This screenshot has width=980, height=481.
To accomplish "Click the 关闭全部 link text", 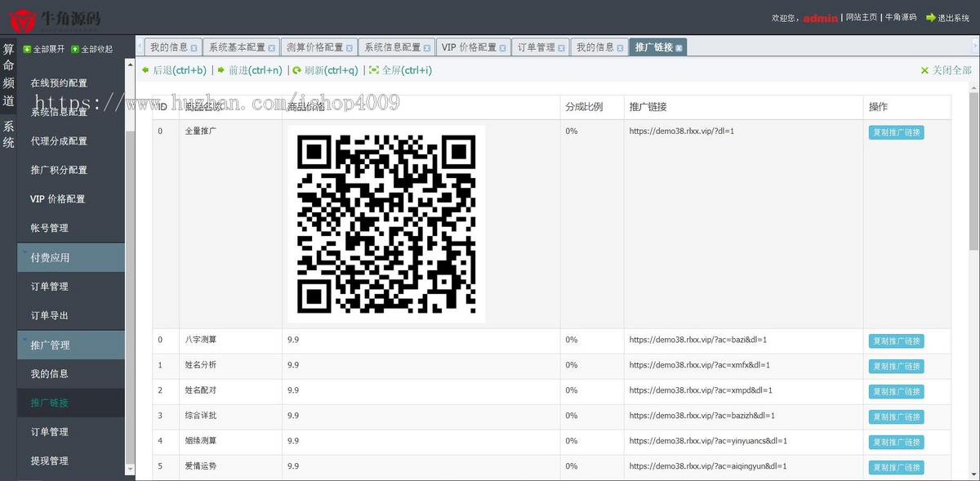I will pos(952,71).
